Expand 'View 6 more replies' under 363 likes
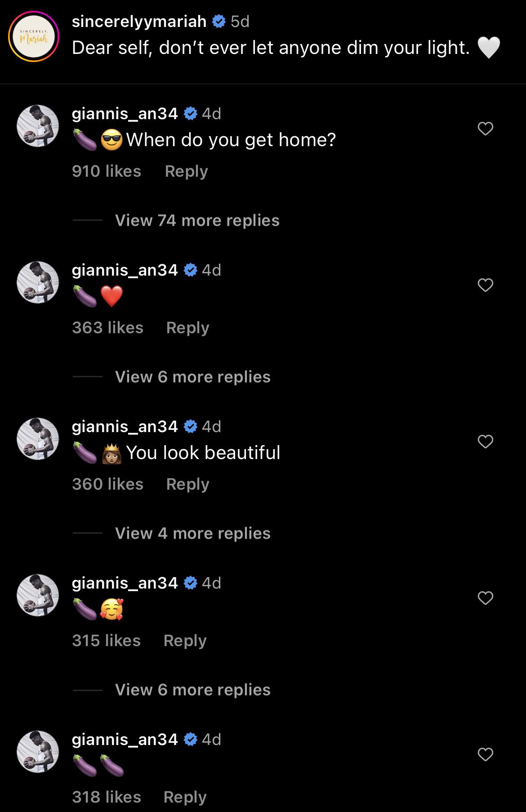This screenshot has width=526, height=812. pyautogui.click(x=192, y=377)
